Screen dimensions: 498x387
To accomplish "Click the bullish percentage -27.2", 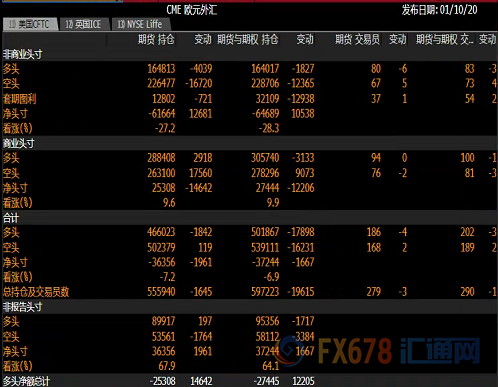I will [165, 128].
